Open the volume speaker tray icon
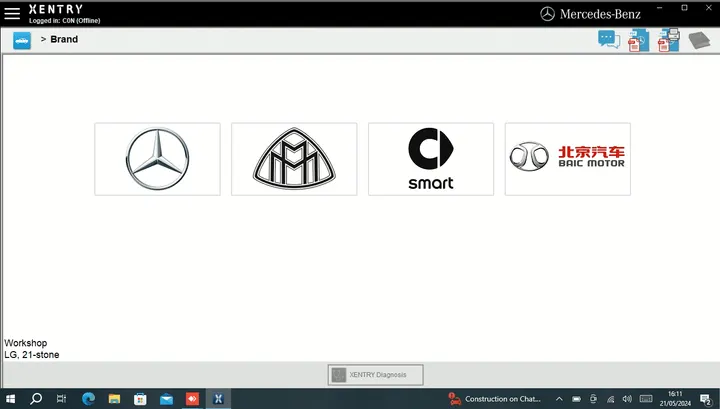The height and width of the screenshot is (409, 720). click(627, 399)
